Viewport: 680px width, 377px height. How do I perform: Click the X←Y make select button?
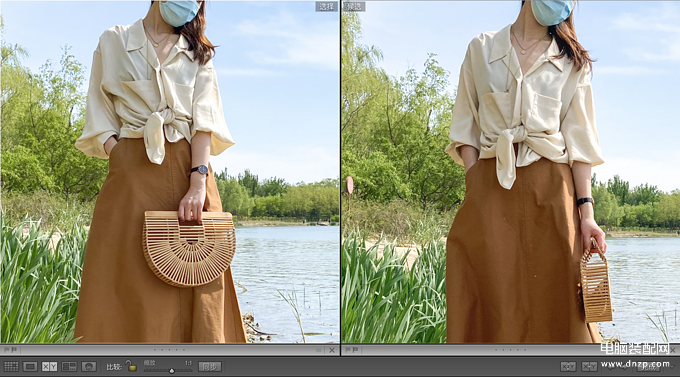(589, 367)
